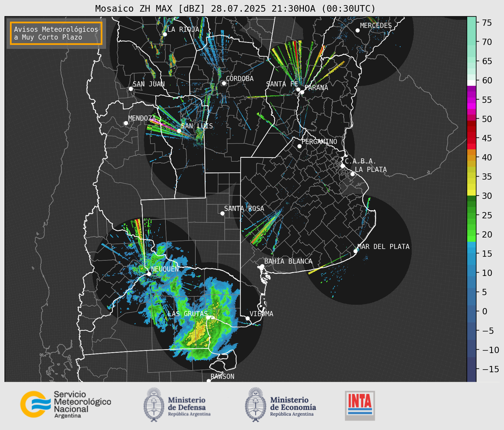Screen dimensions: 504x430
Task: Click the magenta 55 dBZ color band
Action: [x=471, y=101]
